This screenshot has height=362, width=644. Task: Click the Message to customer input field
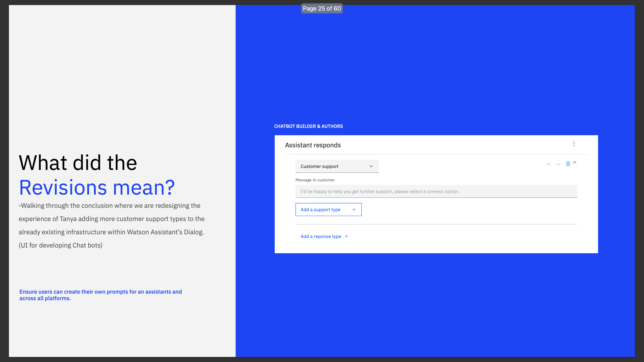pyautogui.click(x=436, y=191)
